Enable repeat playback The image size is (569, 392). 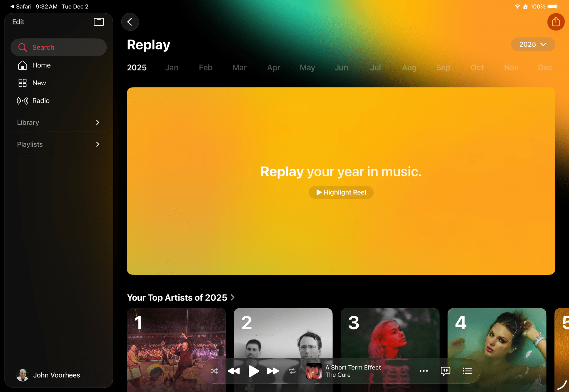pyautogui.click(x=292, y=371)
